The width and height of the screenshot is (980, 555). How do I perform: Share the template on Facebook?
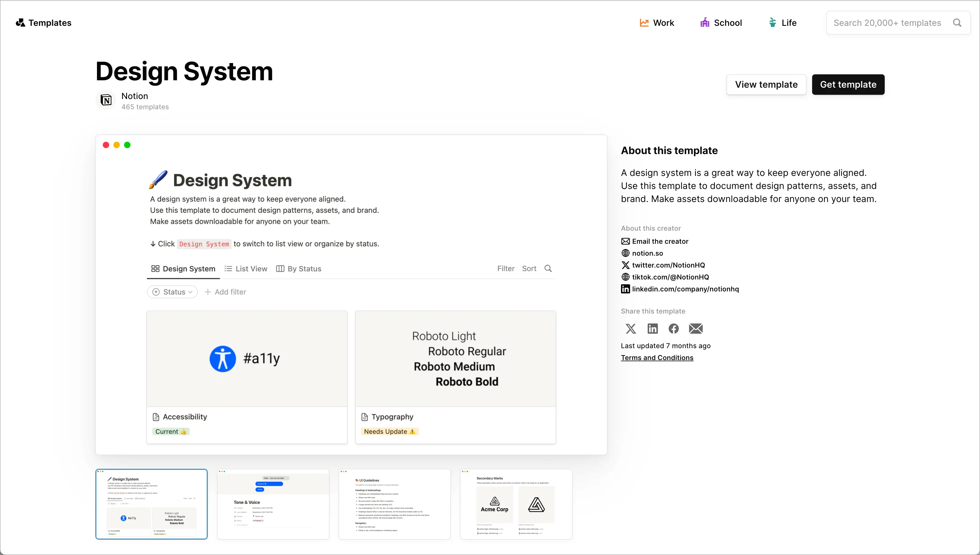pyautogui.click(x=674, y=329)
